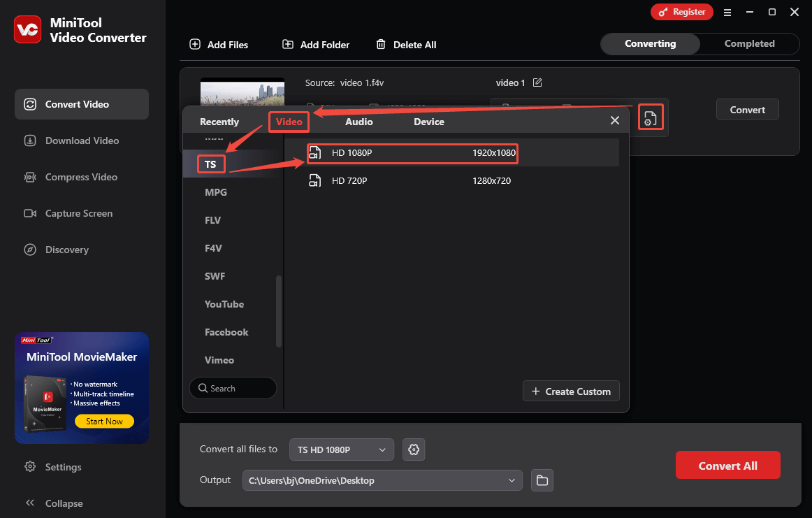Click the Add Files label
The height and width of the screenshot is (518, 812).
[228, 45]
